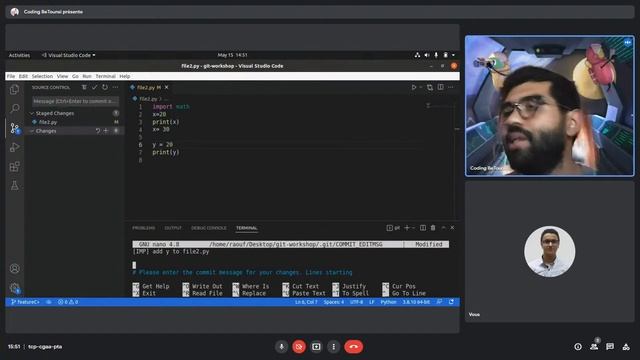Viewport: 640px width, 360px height.
Task: Select Python language mode in status bar
Action: [388, 302]
